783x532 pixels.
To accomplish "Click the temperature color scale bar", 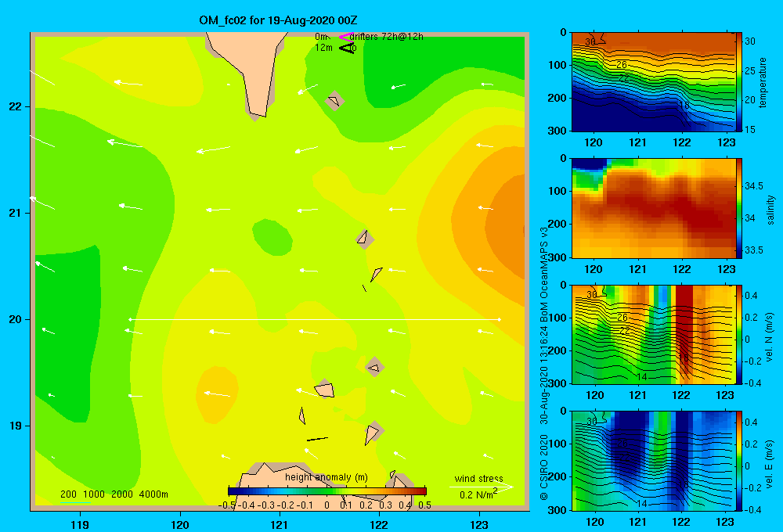I will coord(738,82).
